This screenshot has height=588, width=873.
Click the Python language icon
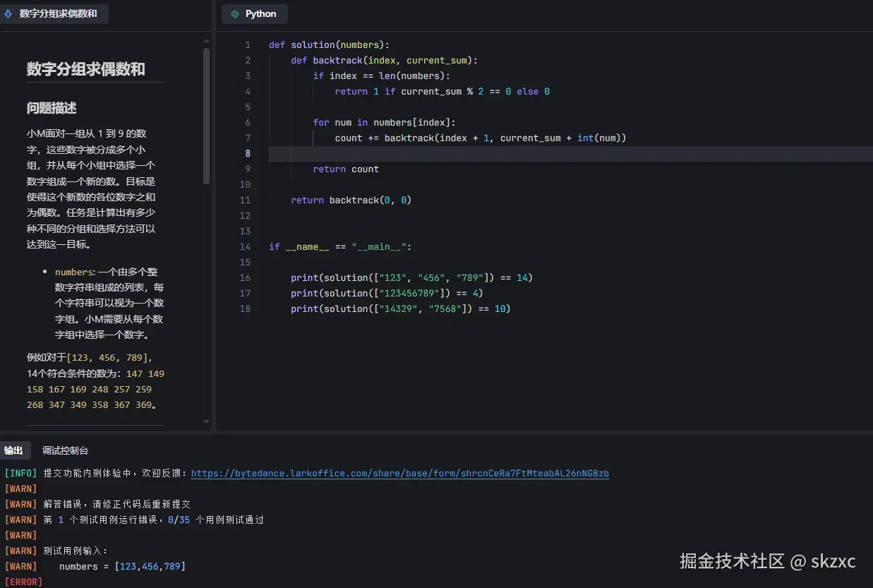pyautogui.click(x=235, y=14)
